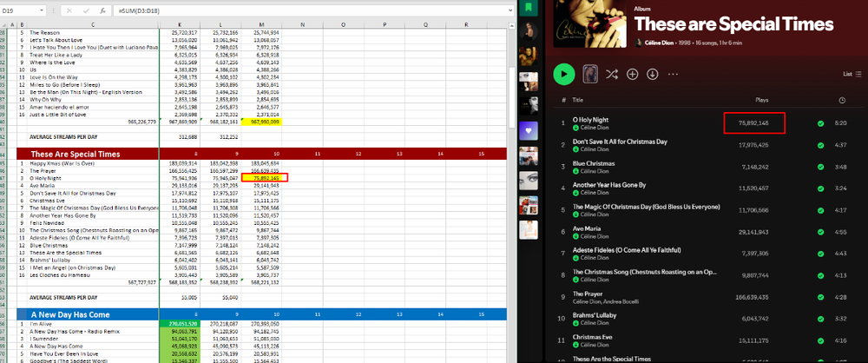Toggle saved checkmark for Adeste Fideles track

pyautogui.click(x=820, y=254)
